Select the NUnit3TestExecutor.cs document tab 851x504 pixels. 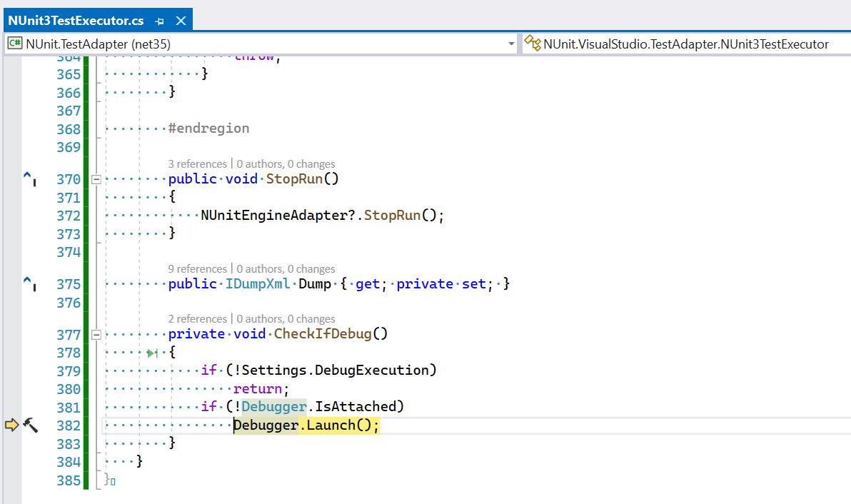tap(75, 21)
